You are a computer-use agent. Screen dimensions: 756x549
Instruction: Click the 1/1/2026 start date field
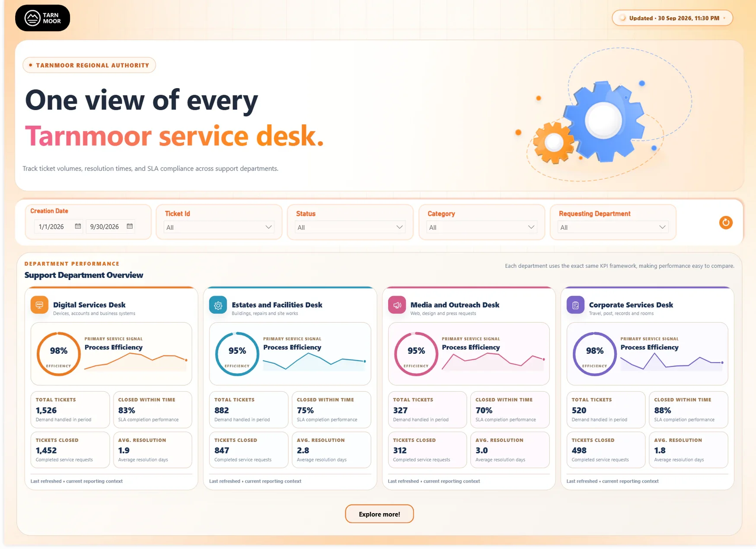point(59,226)
